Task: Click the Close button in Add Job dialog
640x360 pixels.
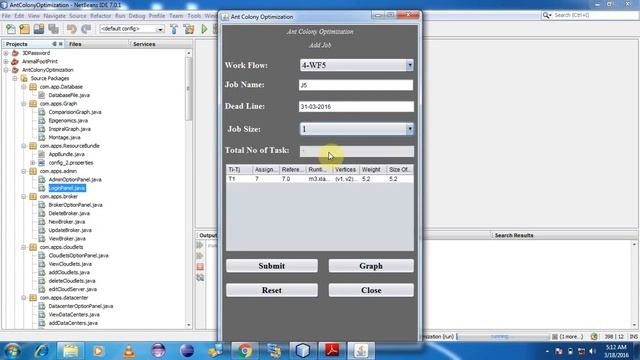Action: [x=371, y=290]
